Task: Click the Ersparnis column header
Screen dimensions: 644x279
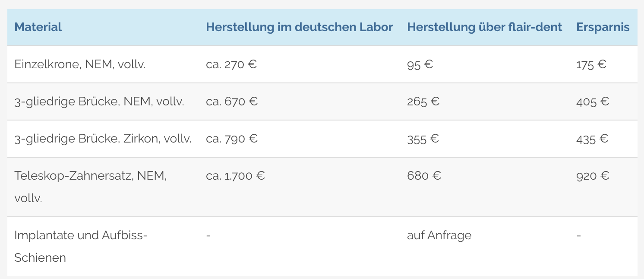Action: [x=603, y=27]
